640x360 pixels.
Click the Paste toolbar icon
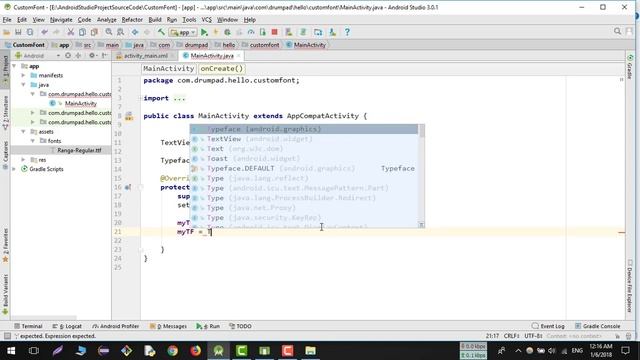point(94,32)
